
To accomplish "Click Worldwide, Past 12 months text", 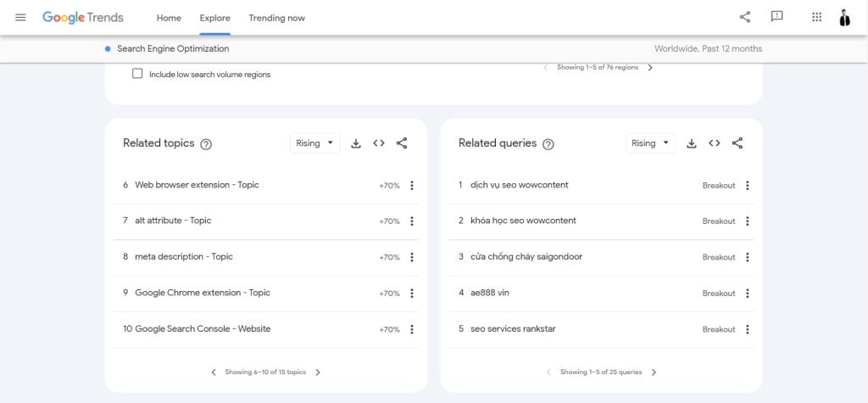I will coord(708,48).
